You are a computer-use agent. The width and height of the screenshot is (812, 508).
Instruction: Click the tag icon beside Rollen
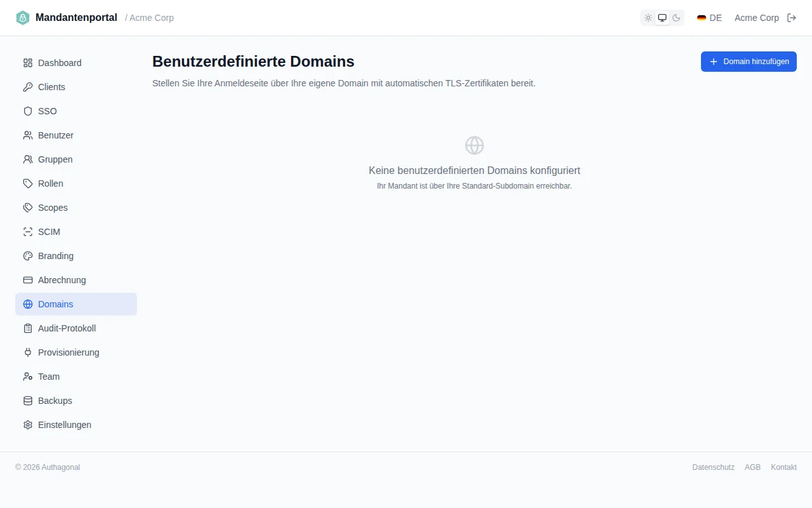tap(28, 184)
